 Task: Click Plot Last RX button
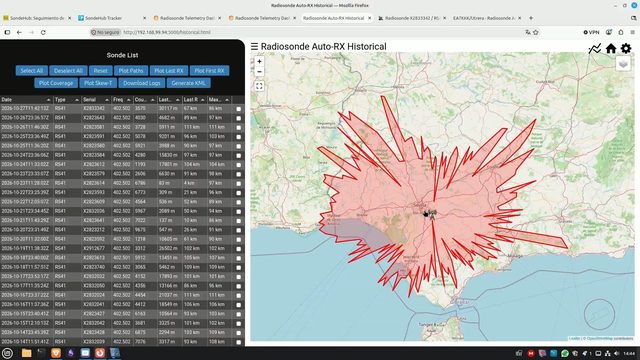click(169, 71)
